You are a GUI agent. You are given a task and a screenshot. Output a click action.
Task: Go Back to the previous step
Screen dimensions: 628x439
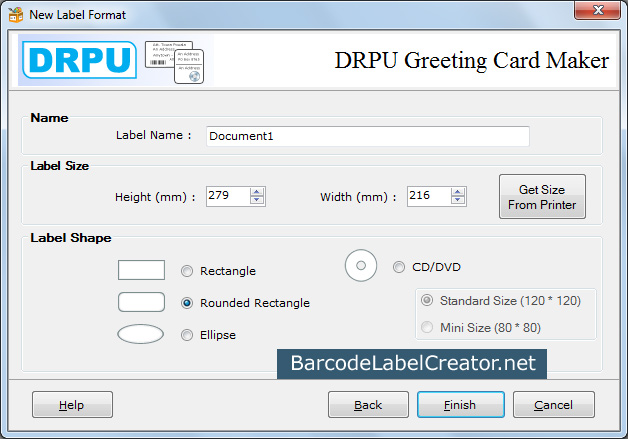coord(368,405)
